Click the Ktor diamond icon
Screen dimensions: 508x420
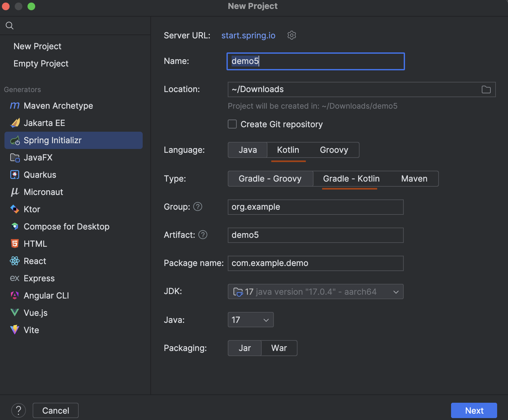tap(15, 209)
